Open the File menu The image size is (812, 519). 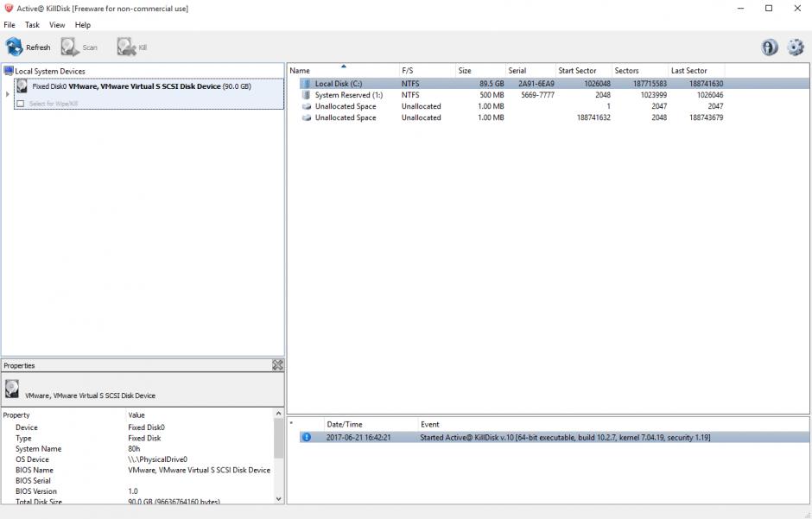[10, 25]
